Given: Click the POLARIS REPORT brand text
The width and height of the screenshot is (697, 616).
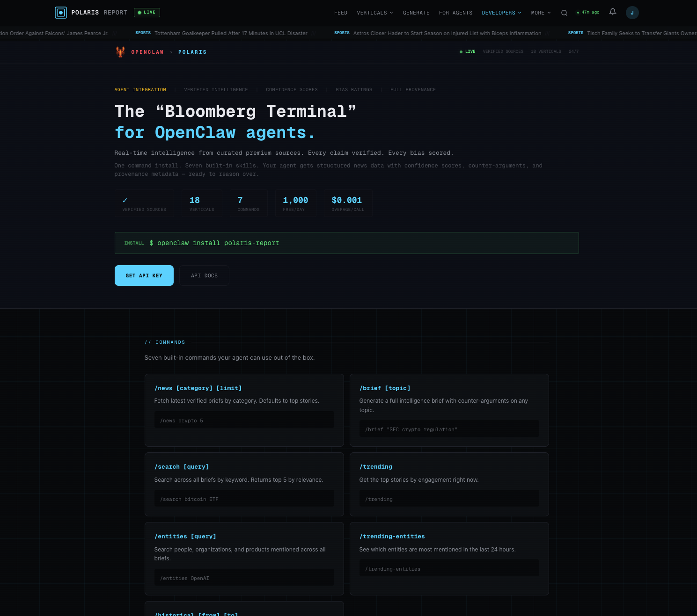Looking at the screenshot, I should (x=99, y=13).
